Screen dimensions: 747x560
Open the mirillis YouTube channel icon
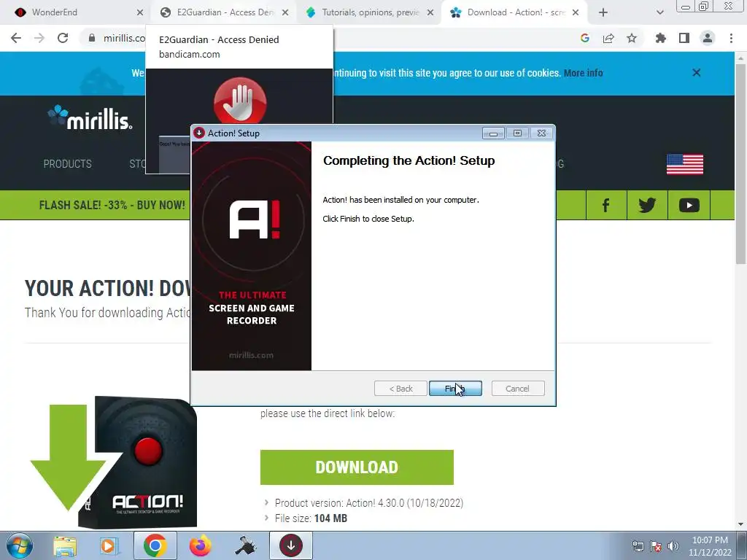click(689, 205)
